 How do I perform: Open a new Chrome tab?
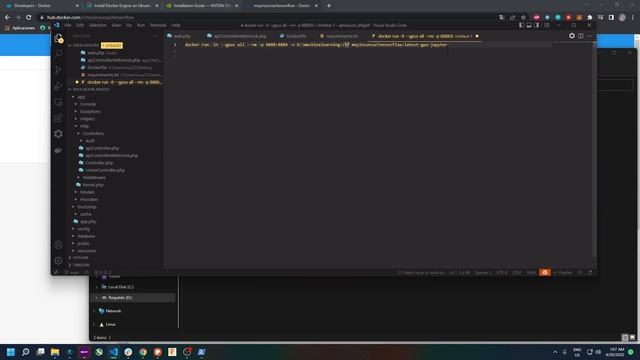pos(329,6)
